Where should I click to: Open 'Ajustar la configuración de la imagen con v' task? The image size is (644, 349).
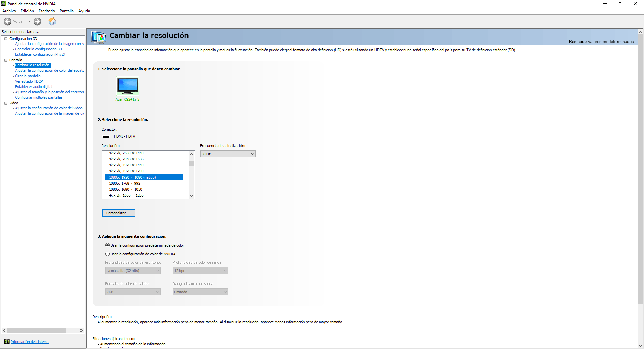point(50,44)
